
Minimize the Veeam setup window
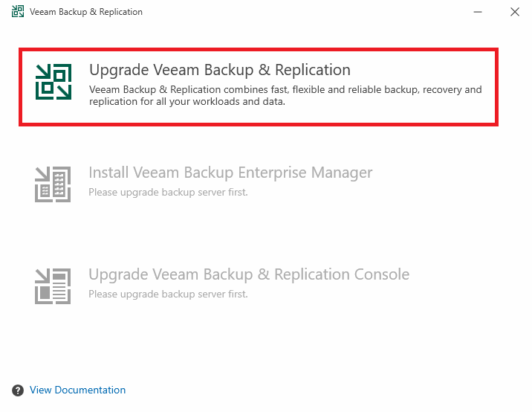[478, 12]
